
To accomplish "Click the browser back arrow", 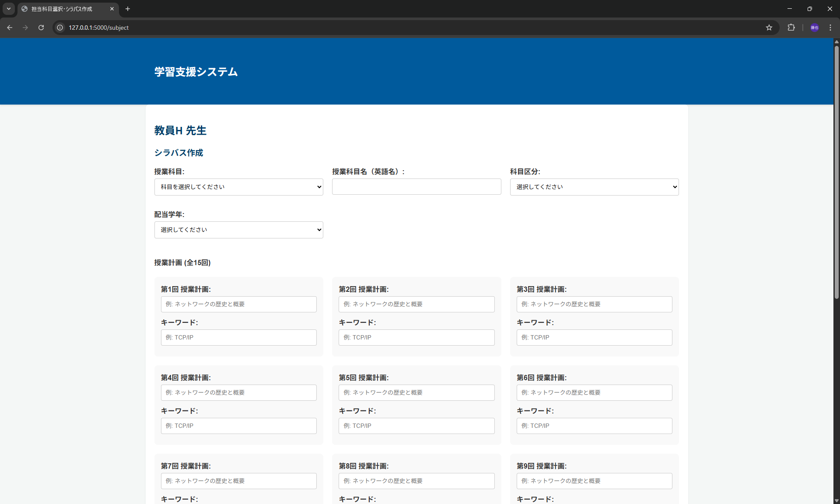I will pyautogui.click(x=10, y=28).
